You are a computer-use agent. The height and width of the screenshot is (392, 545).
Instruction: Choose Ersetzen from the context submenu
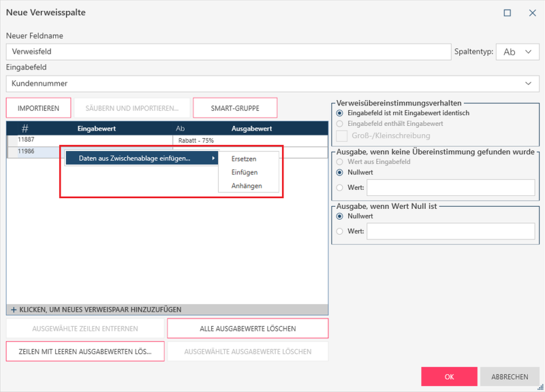[244, 159]
